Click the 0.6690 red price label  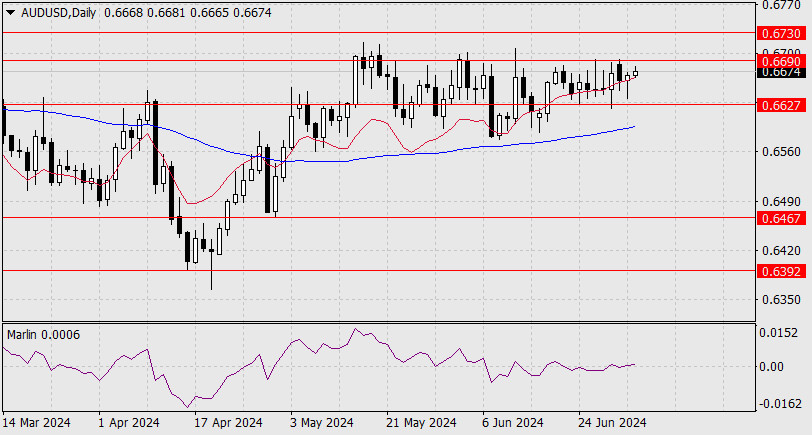(x=780, y=61)
